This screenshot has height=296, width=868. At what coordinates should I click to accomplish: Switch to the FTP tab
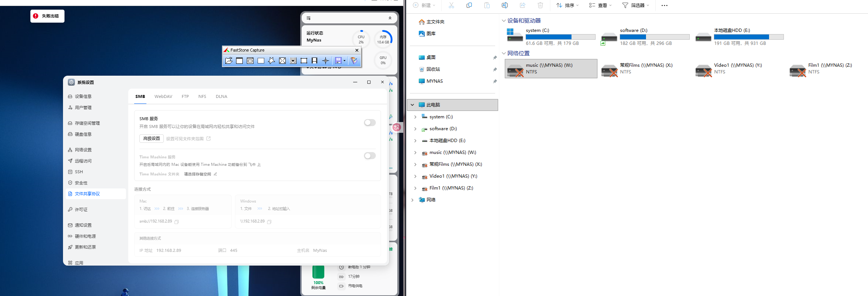point(185,96)
